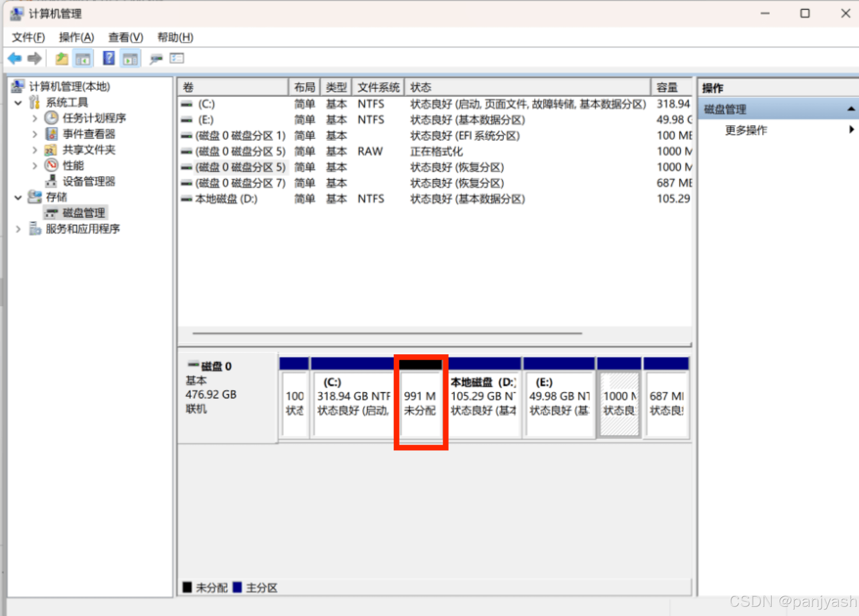Click the show/hide console tree icon
Viewport: 859px width, 616px height.
pos(83,58)
